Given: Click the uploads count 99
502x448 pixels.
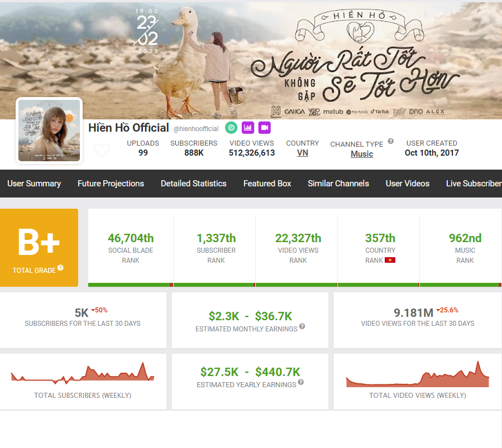Looking at the screenshot, I should [x=143, y=153].
